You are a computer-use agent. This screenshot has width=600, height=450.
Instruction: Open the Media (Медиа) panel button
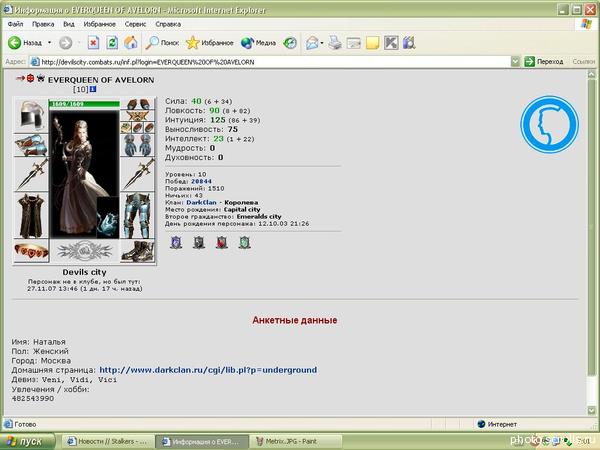pos(258,43)
